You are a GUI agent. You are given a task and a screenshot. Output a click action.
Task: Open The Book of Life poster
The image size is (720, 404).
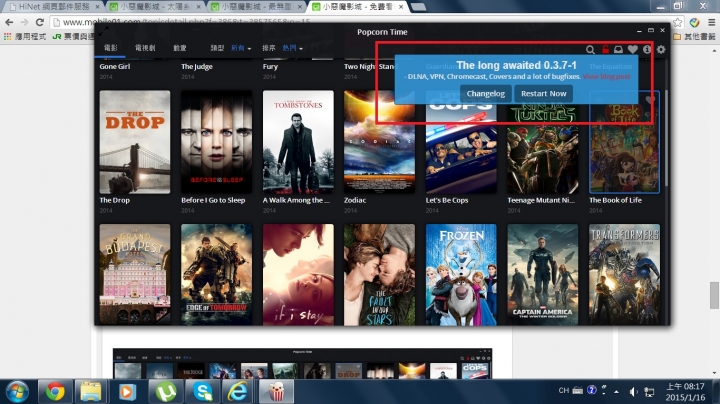624,142
